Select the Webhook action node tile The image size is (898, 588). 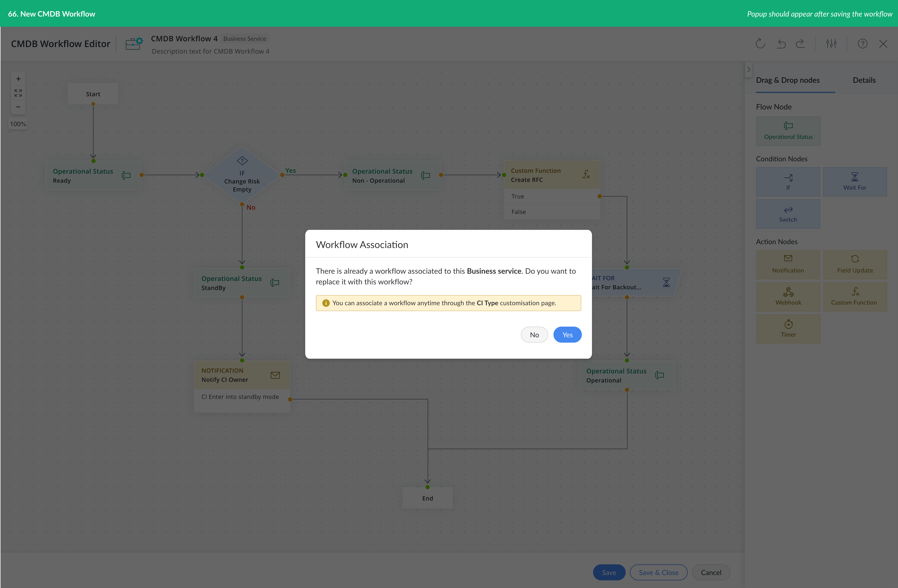pos(788,297)
